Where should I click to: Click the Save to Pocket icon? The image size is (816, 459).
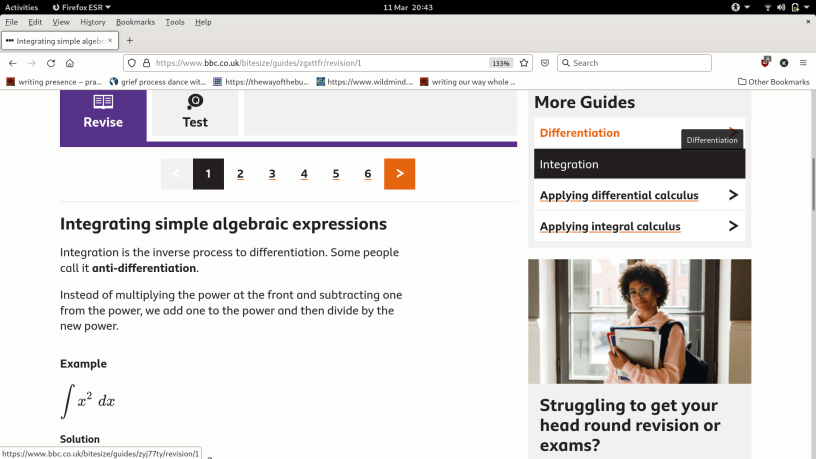(545, 63)
